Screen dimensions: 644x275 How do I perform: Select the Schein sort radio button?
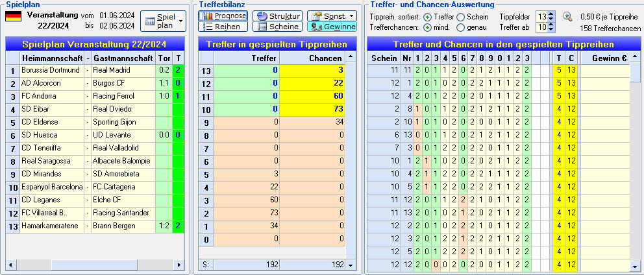[x=460, y=17]
